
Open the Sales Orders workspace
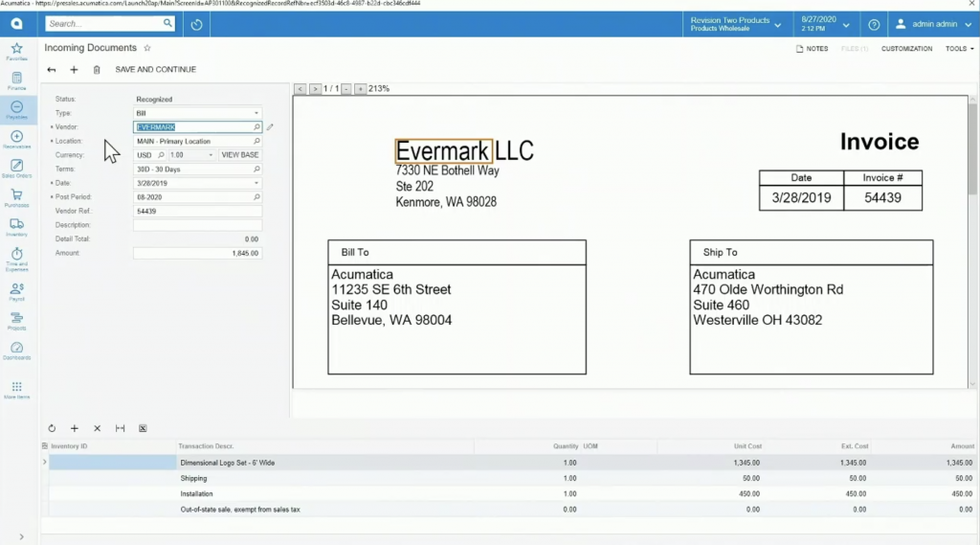[x=17, y=169]
